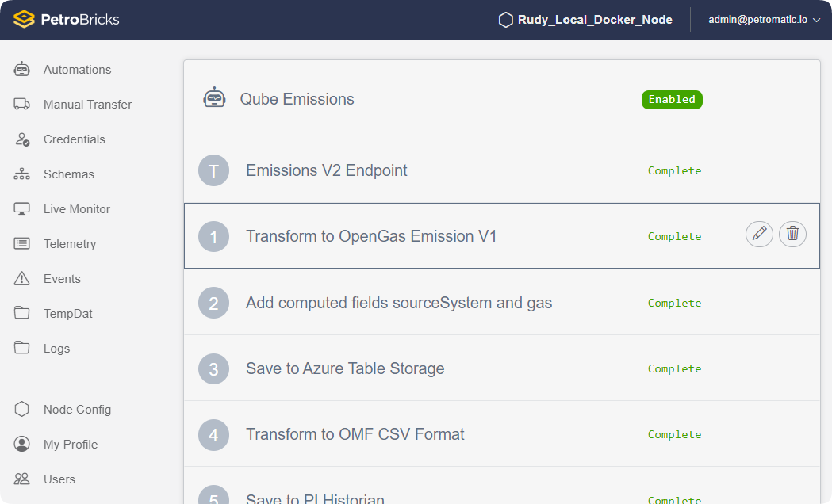Viewport: 832px width, 504px height.
Task: Click Complete status of Save to Azure Table
Action: [674, 368]
